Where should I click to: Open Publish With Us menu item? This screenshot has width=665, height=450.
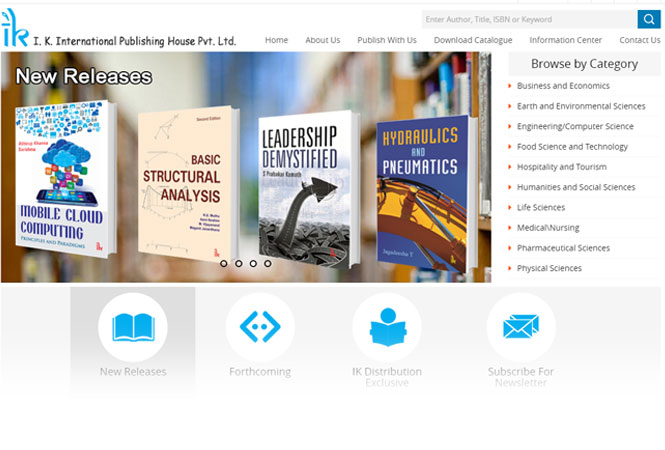pos(387,40)
